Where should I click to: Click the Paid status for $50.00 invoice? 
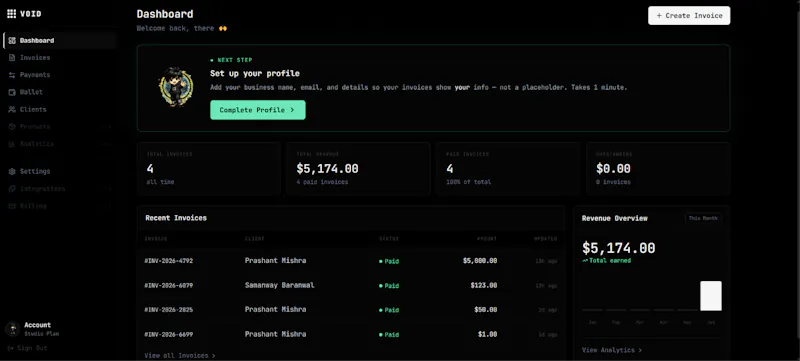[389, 310]
